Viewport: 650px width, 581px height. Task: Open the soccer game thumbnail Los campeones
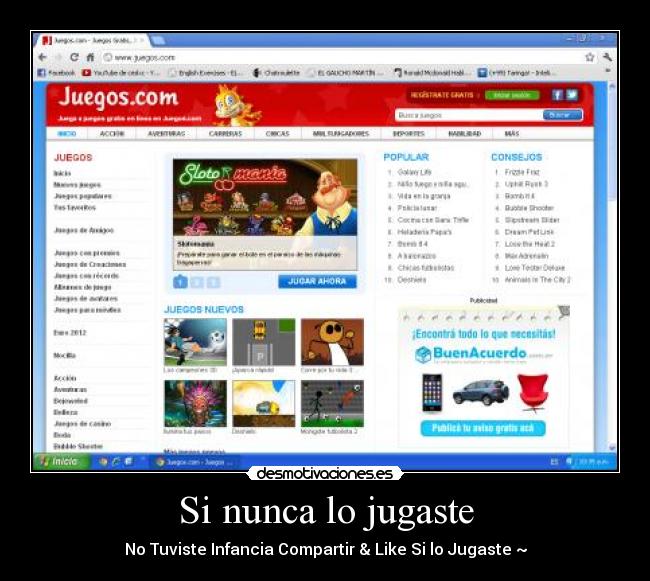click(195, 342)
